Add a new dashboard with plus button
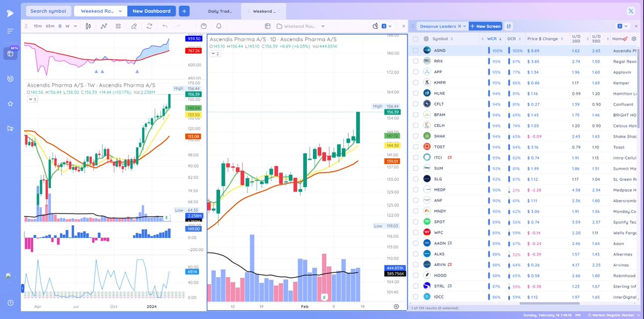This screenshot has width=644, height=319. (184, 11)
